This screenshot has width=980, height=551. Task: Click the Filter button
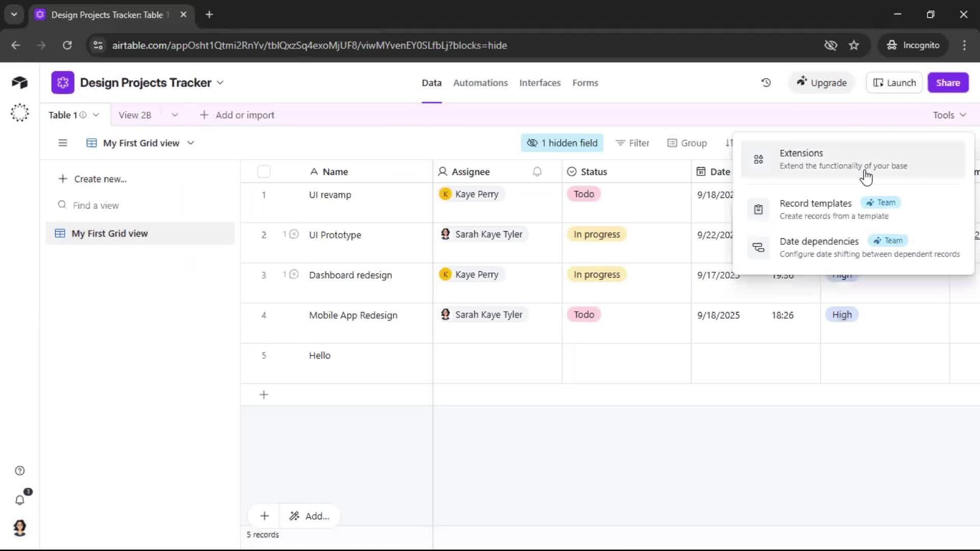point(632,143)
